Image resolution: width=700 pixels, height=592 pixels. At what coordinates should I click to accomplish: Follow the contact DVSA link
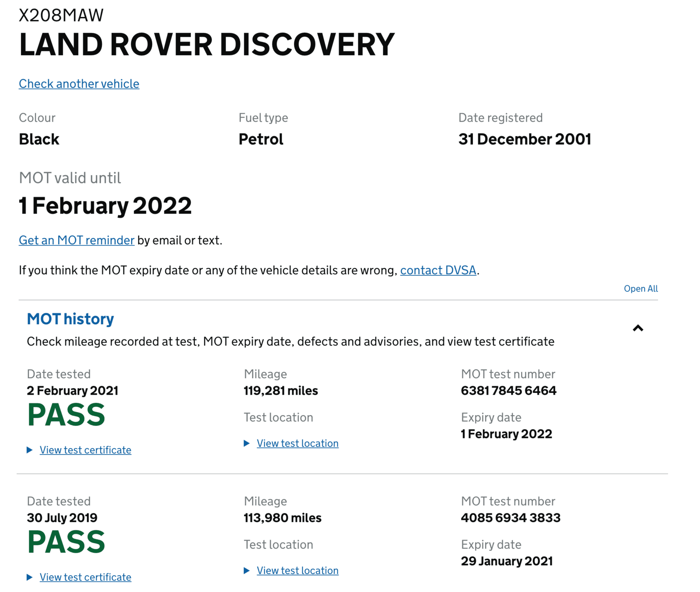click(x=438, y=270)
